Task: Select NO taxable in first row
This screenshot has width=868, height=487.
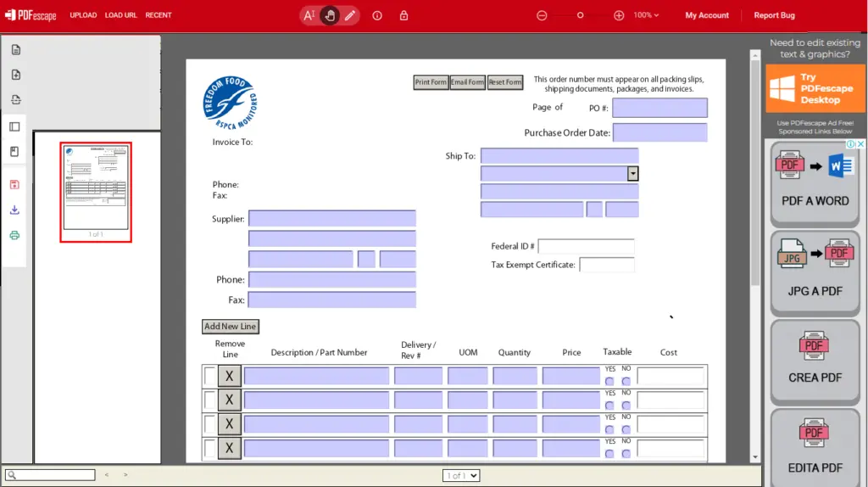Action: tap(626, 381)
